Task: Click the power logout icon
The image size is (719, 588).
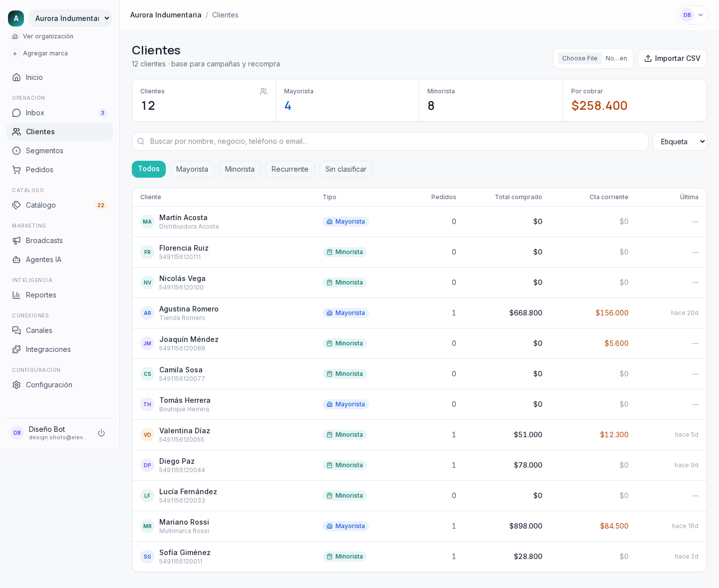Action: point(101,433)
